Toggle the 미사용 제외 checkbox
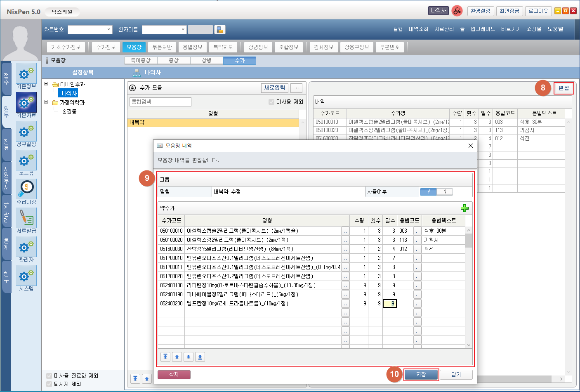Image resolution: width=580 pixels, height=392 pixels. [x=271, y=102]
